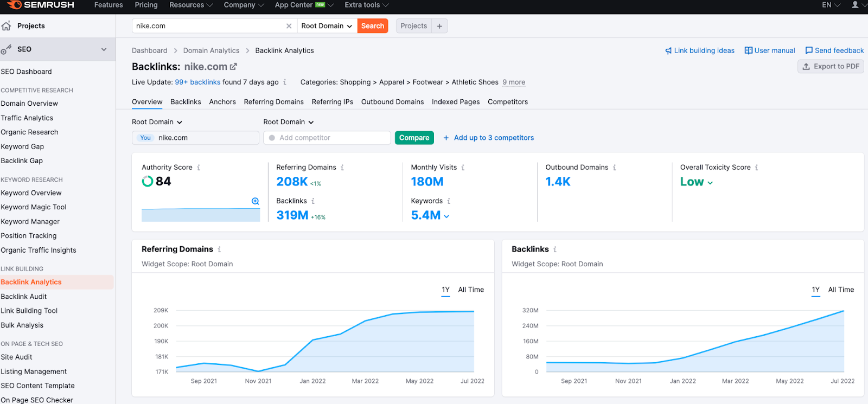Expand the Company menu
Image resolution: width=868 pixels, height=404 pixels.
click(244, 5)
